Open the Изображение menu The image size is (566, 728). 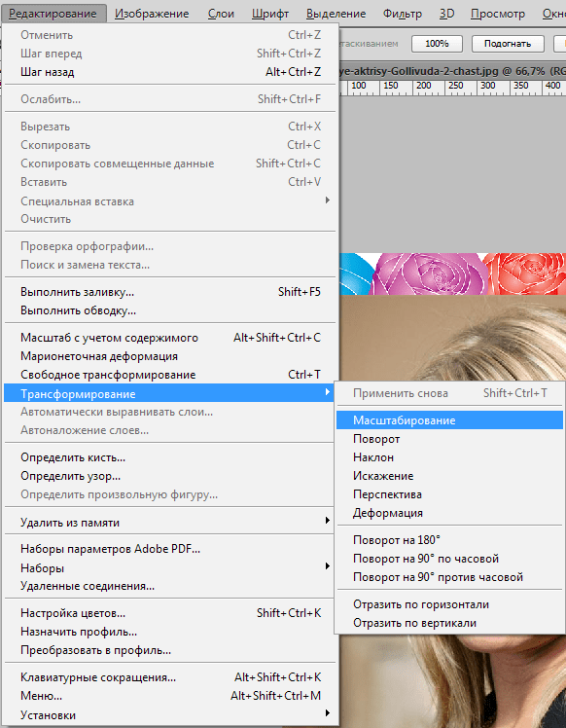[x=152, y=14]
